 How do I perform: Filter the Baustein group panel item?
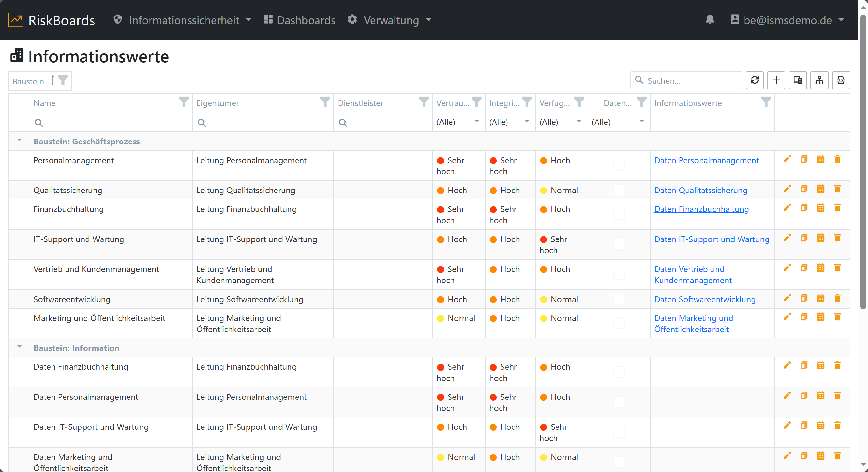63,80
